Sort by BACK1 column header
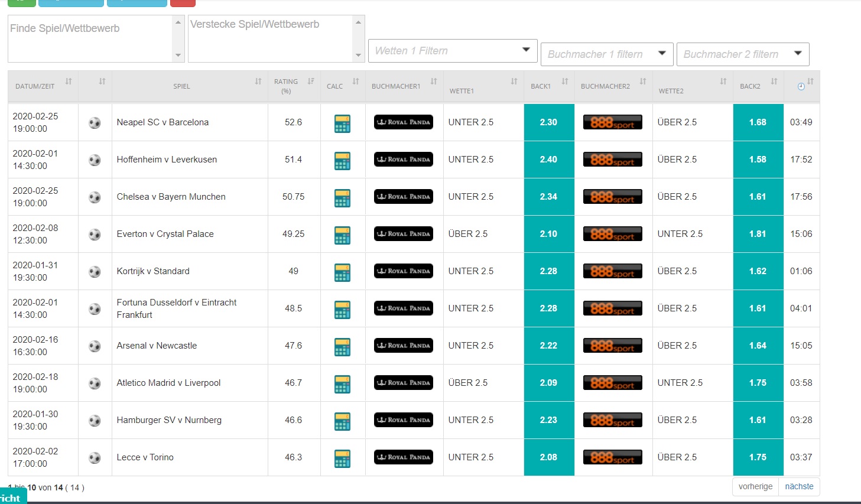Screen dimensions: 861x504 tap(549, 86)
